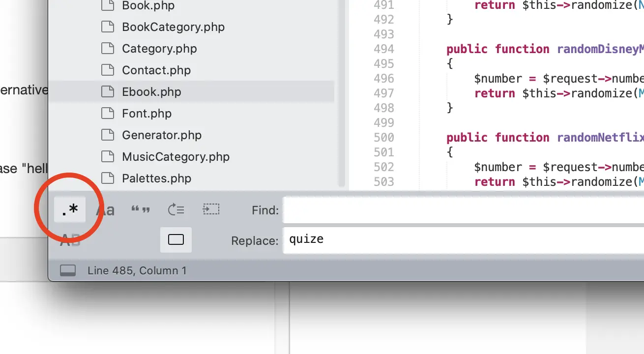Image resolution: width=644 pixels, height=354 pixels.
Task: Open Category.php in the sidebar
Action: point(159,49)
